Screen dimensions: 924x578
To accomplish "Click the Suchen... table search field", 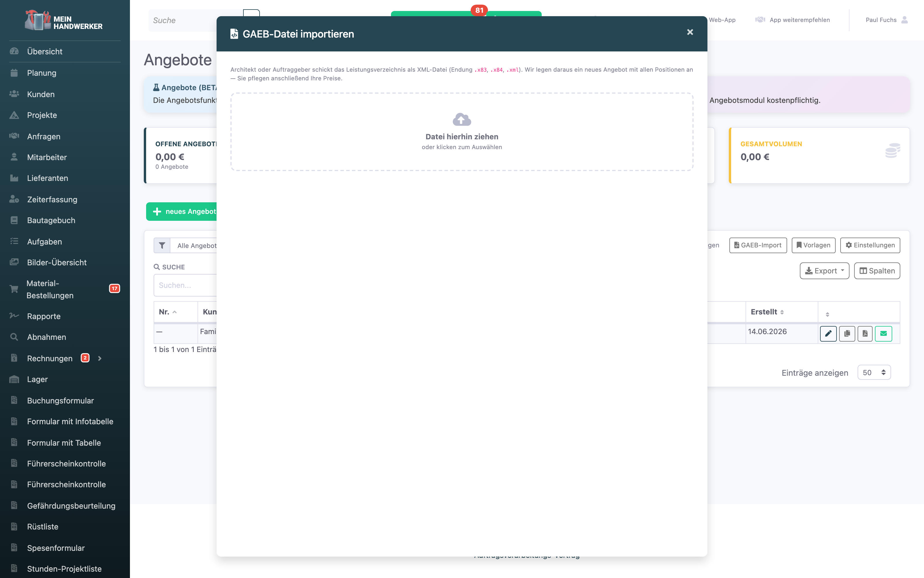I will tap(185, 285).
